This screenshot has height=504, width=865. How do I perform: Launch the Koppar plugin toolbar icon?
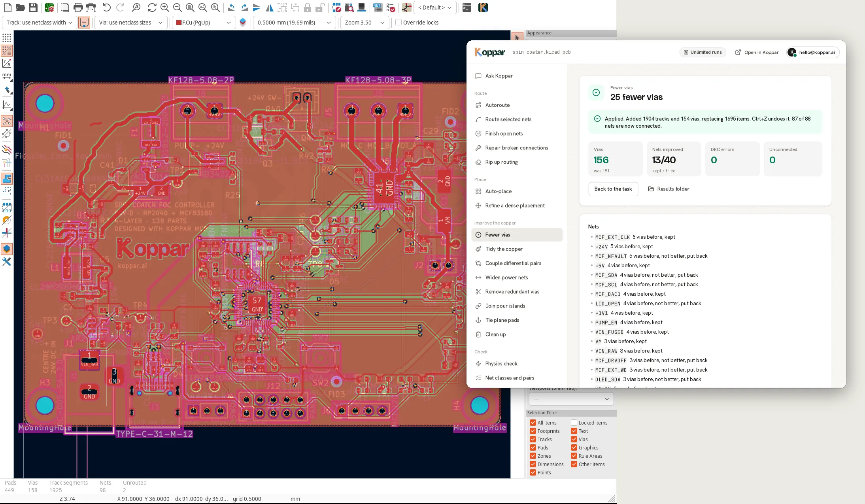tap(483, 8)
